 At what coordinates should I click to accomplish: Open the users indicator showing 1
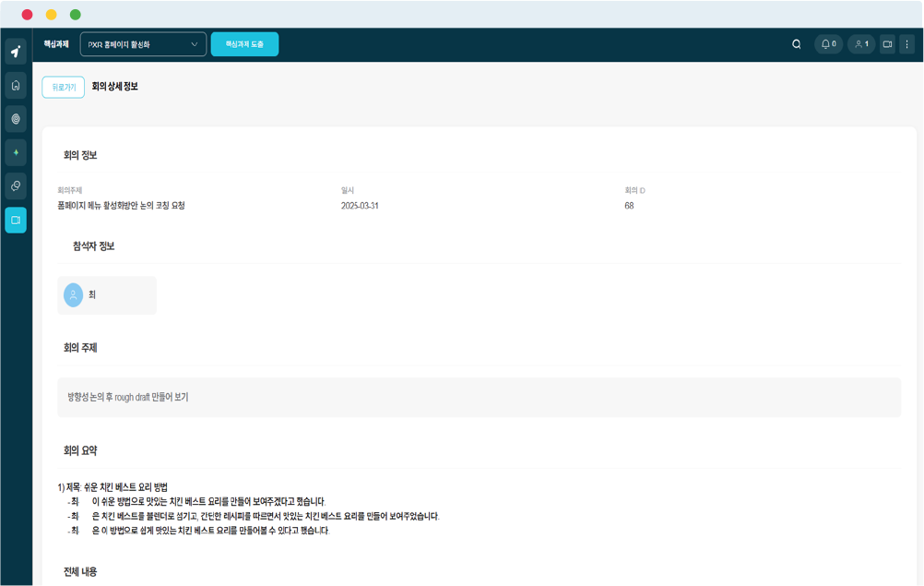click(861, 44)
